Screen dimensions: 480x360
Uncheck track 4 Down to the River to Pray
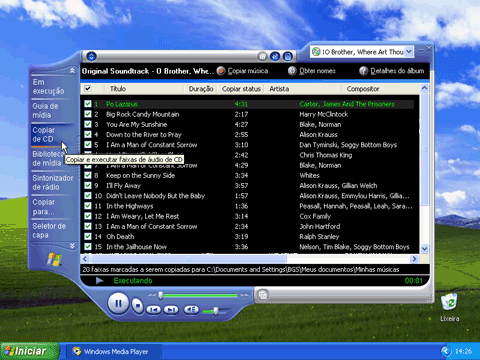pyautogui.click(x=88, y=135)
